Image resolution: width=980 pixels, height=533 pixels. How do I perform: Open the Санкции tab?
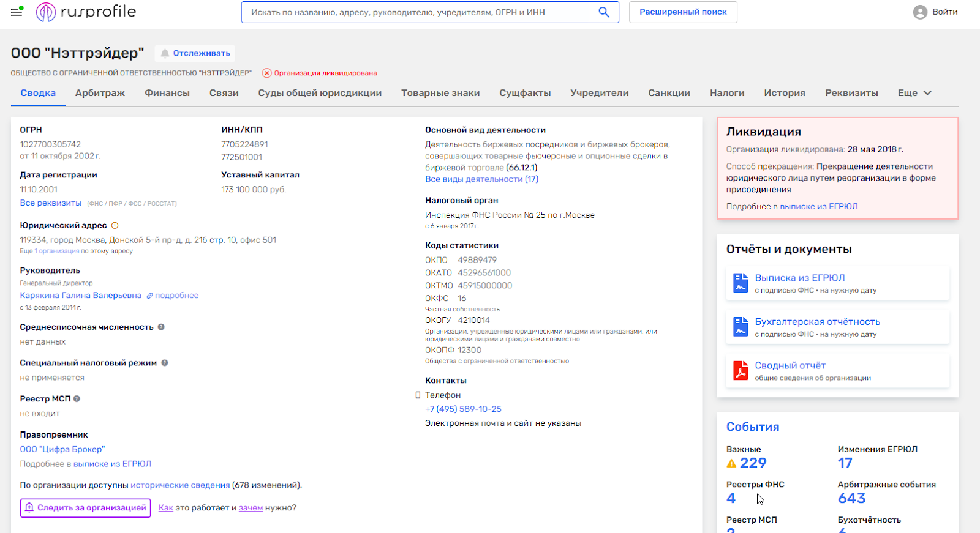[x=669, y=93]
